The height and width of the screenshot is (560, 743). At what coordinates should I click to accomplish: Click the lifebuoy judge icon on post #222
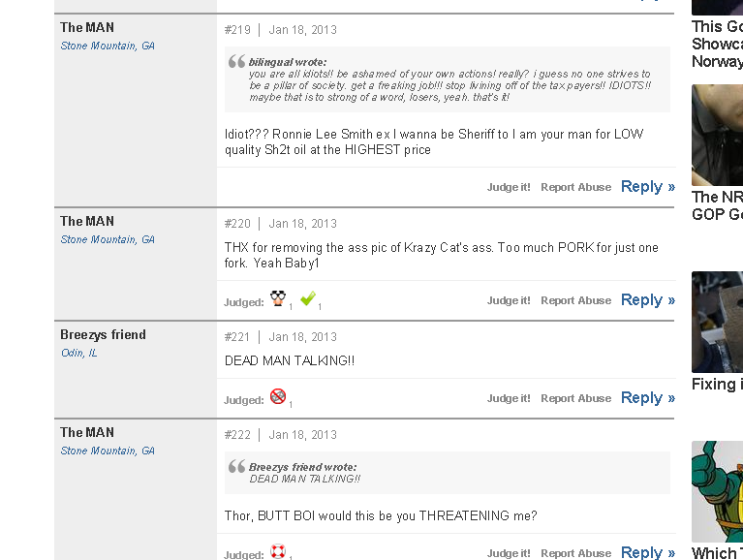pos(278,551)
